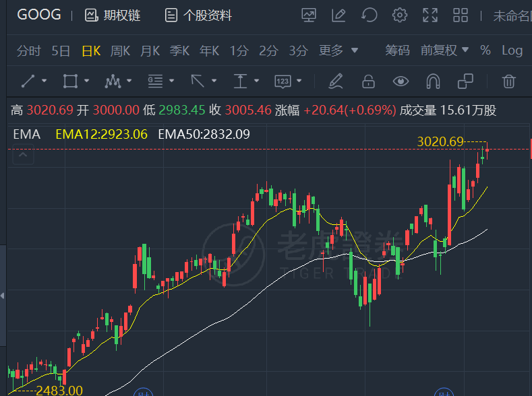The image size is (532, 396).
Task: Select the 2分 two-minute tab
Action: click(269, 51)
